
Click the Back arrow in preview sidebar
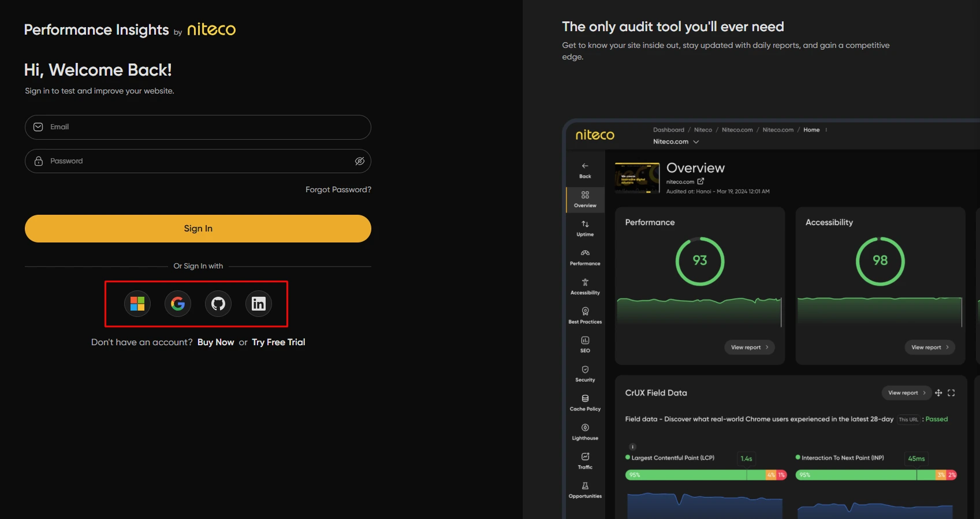click(585, 170)
